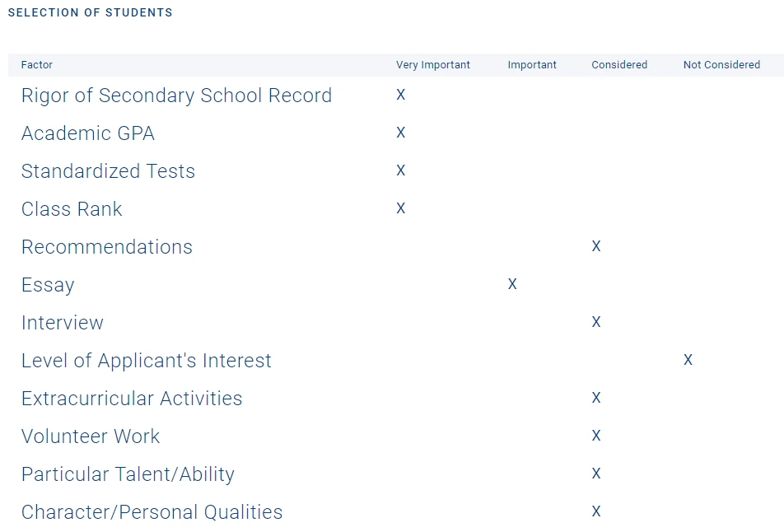Click the Standardized Tests label

(x=108, y=171)
